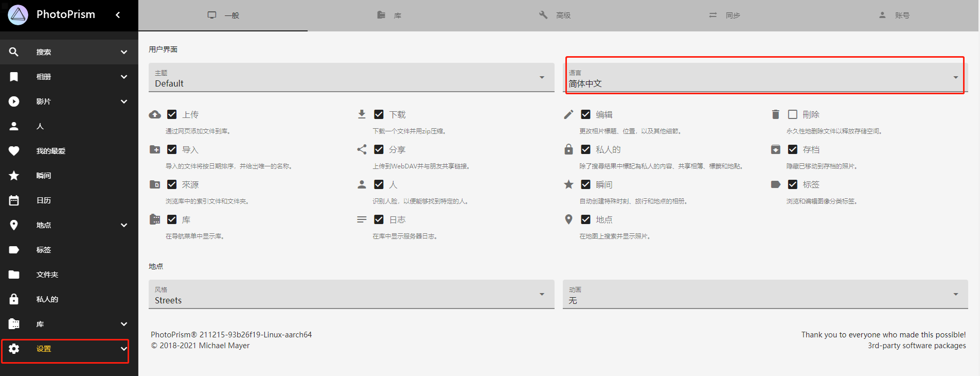
Task: Open favorites via the heart icon
Action: click(14, 151)
